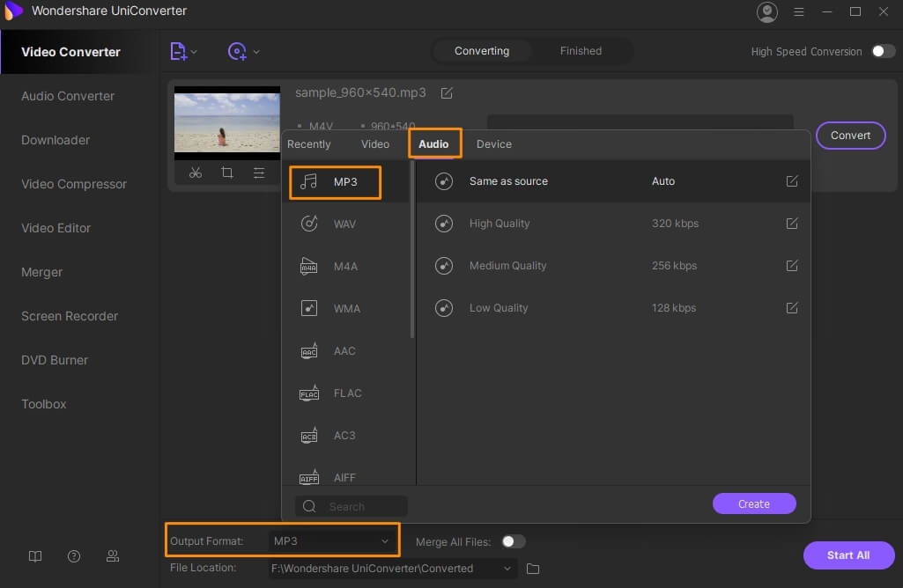The height and width of the screenshot is (588, 903).
Task: Open the Add Files dropdown arrow
Action: coord(194,52)
